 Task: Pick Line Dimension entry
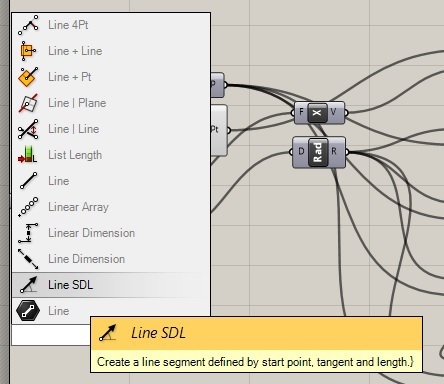point(111,259)
